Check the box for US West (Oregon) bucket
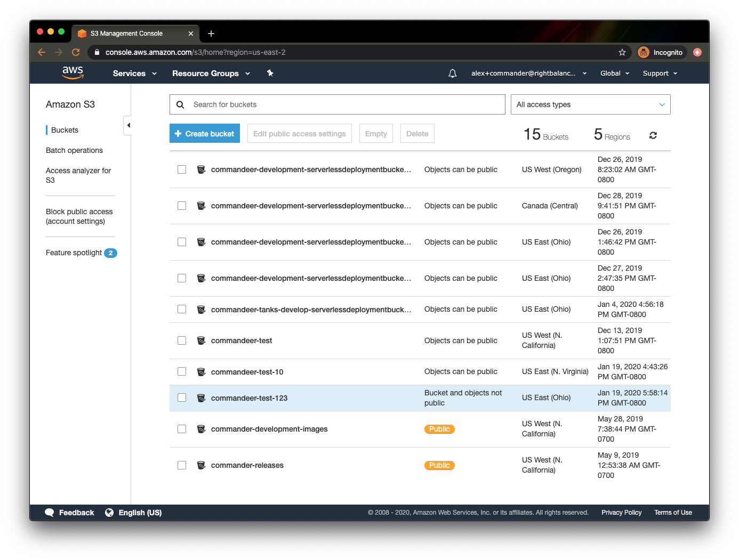 182,169
